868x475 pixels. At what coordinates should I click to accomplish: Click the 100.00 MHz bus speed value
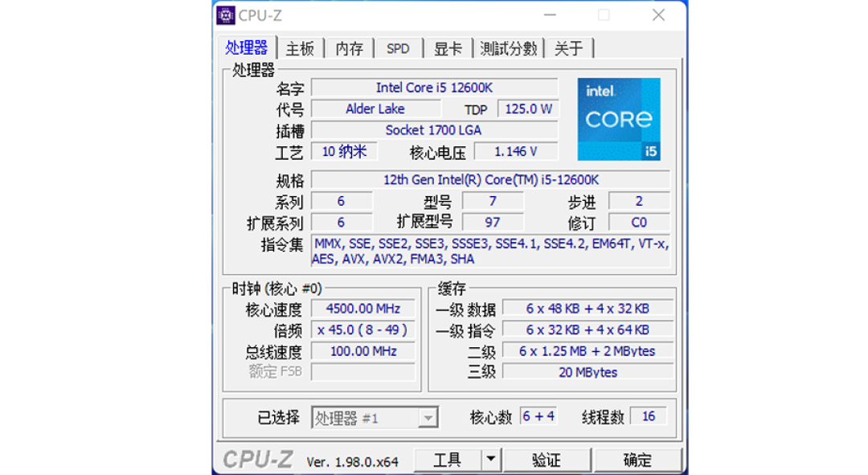pos(363,351)
